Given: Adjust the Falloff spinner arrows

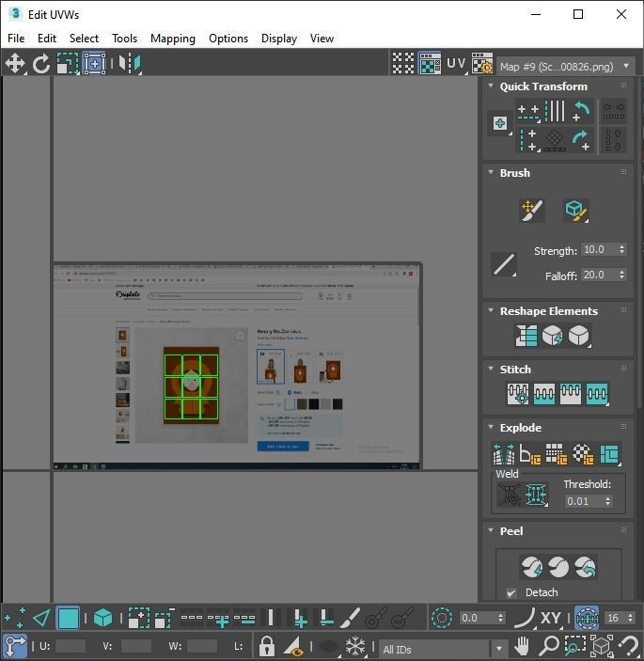Looking at the screenshot, I should [x=621, y=275].
